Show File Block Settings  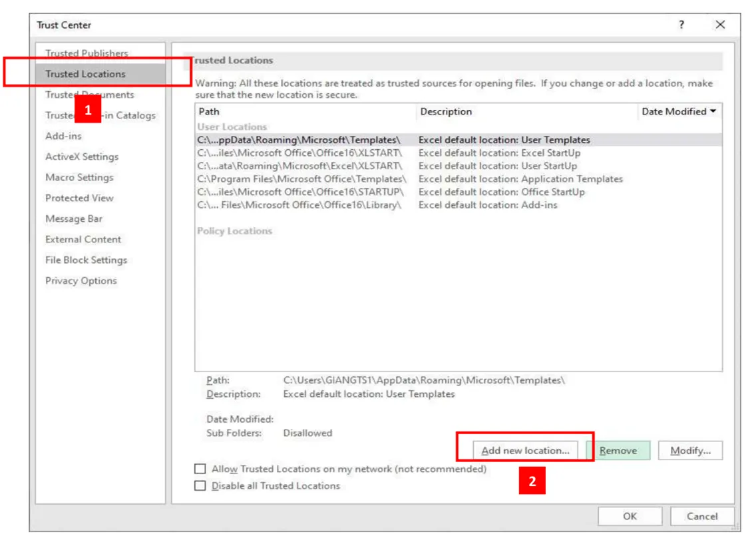tap(86, 260)
